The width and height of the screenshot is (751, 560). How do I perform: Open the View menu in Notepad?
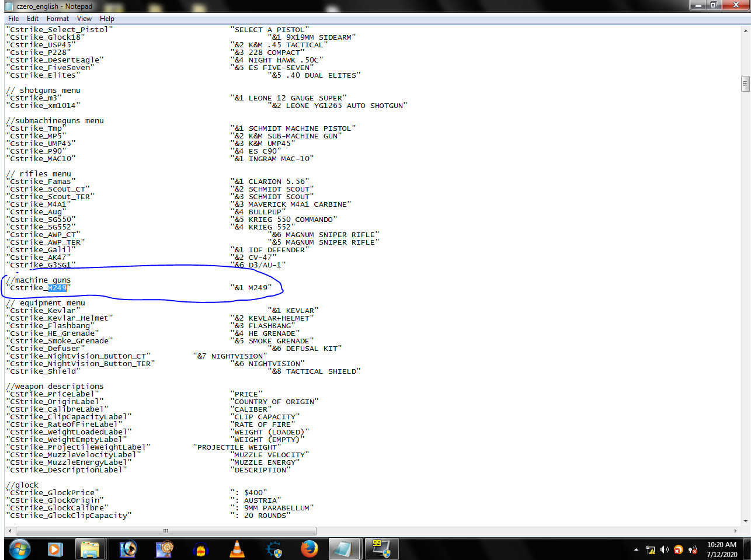pos(84,18)
